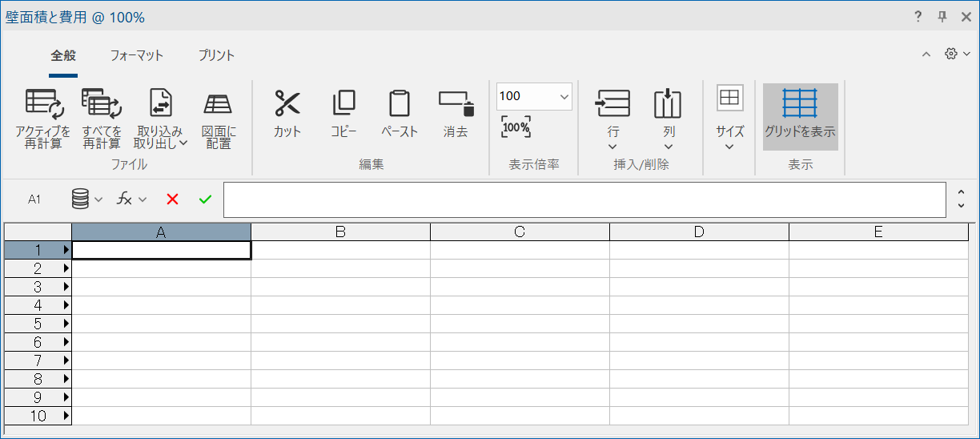
Task: Confirm the entry with the green checkmark
Action: 205,199
